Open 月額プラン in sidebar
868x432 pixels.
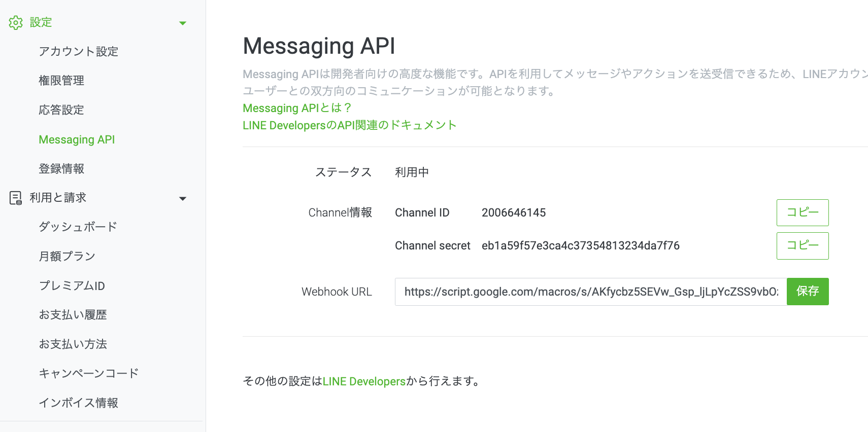[x=67, y=256]
